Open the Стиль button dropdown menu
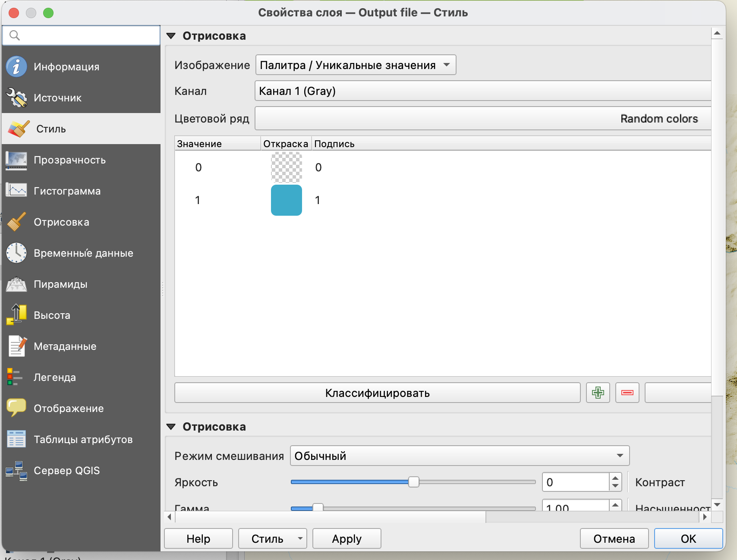737x560 pixels. [300, 538]
